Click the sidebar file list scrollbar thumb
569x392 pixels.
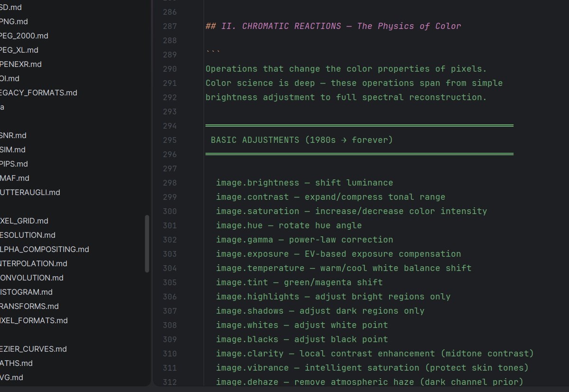point(147,243)
